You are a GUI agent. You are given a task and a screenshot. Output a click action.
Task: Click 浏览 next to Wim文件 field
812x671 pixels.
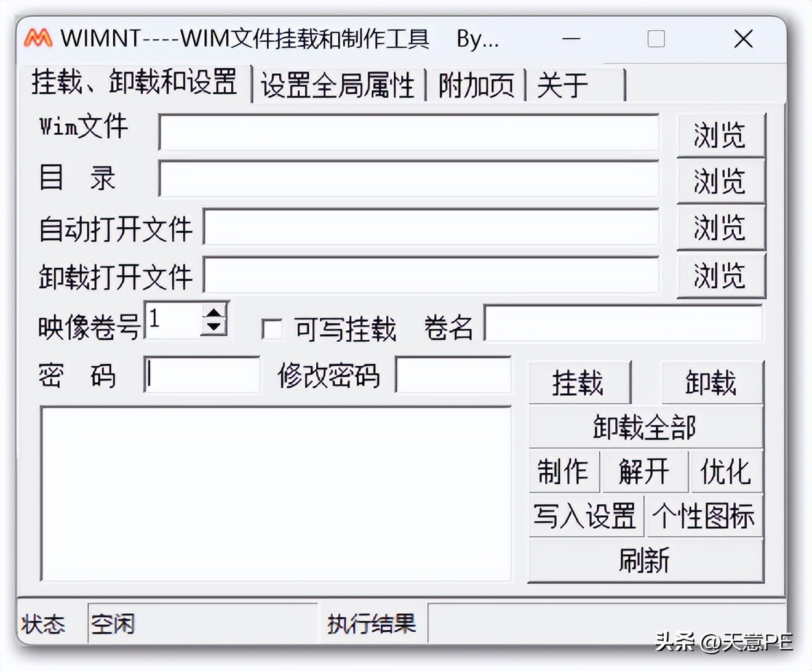[720, 135]
